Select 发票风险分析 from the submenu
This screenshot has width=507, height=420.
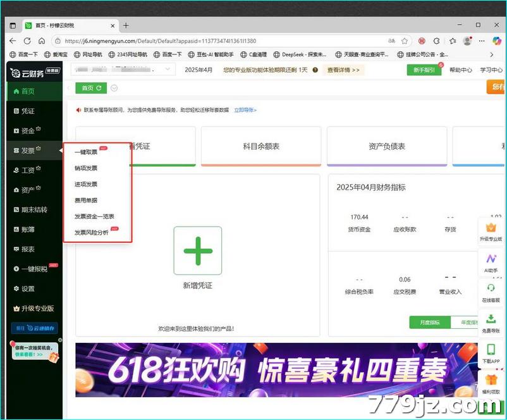click(92, 233)
